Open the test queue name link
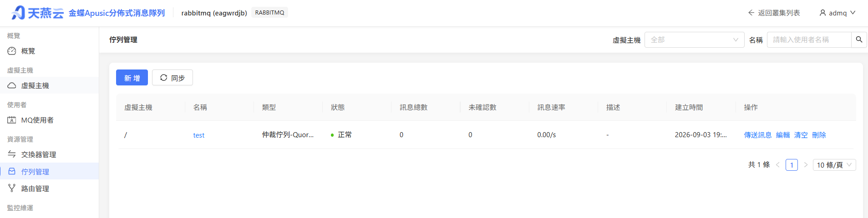Screen dimensions: 868x218 (199, 135)
